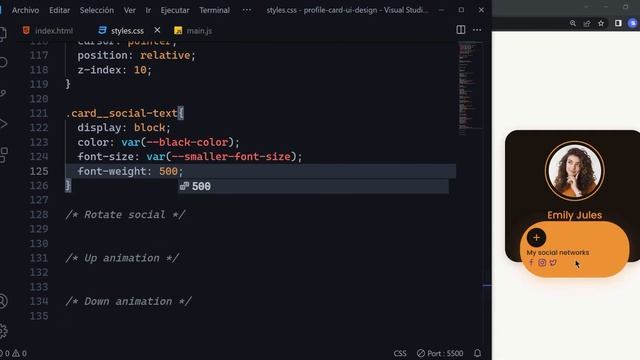Toggle the browser side panel icon
This screenshot has height=360, width=640.
point(618,24)
